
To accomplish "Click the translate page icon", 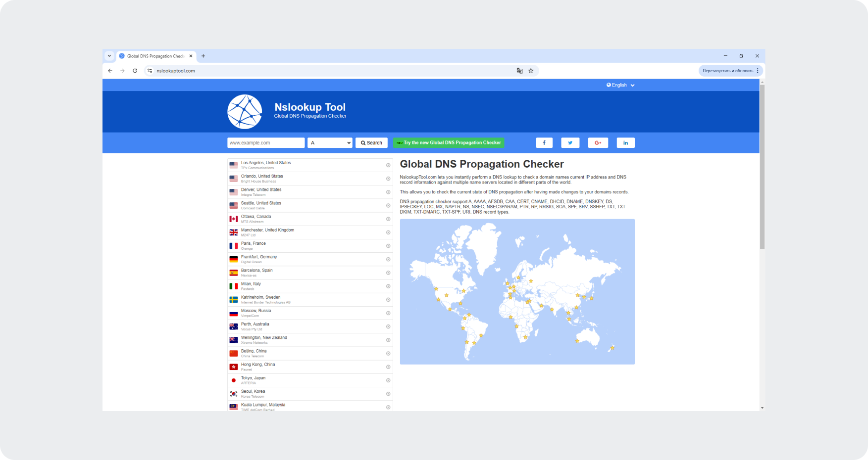I will click(519, 71).
